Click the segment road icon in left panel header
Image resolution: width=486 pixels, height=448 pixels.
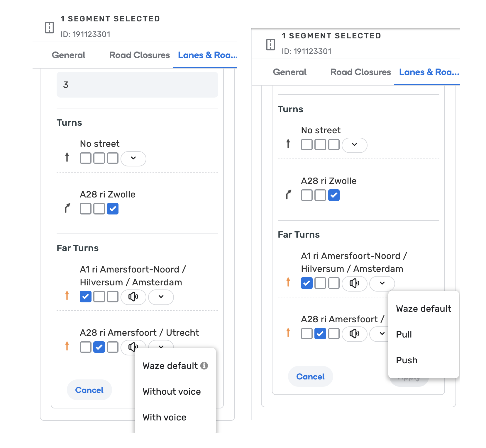tap(50, 28)
